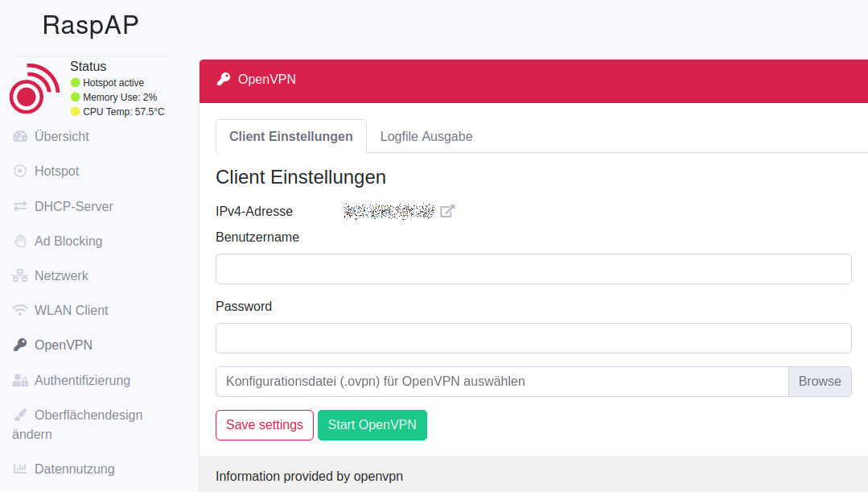Click the 'Client Einstellungen' page heading

(x=301, y=177)
